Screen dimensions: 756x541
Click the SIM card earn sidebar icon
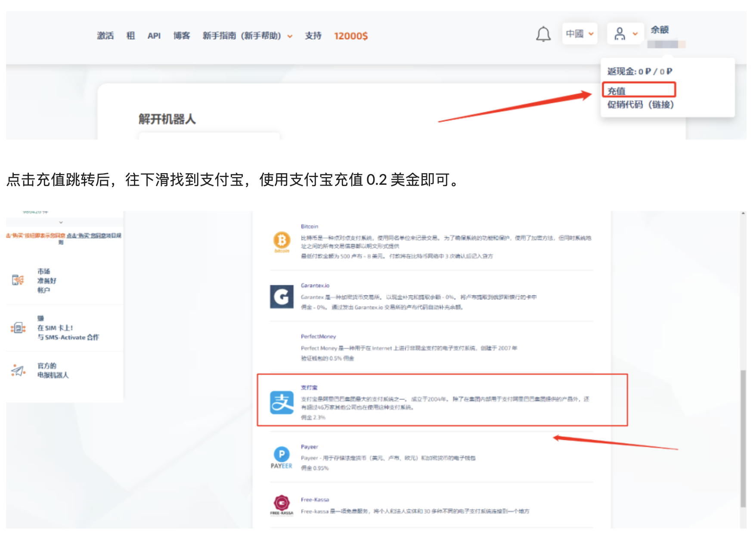point(18,328)
